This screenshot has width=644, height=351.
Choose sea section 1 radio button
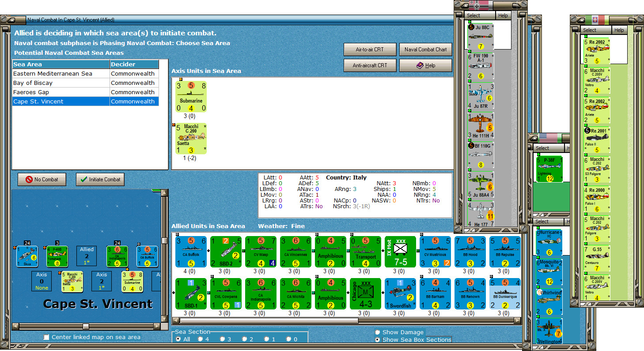[267, 339]
